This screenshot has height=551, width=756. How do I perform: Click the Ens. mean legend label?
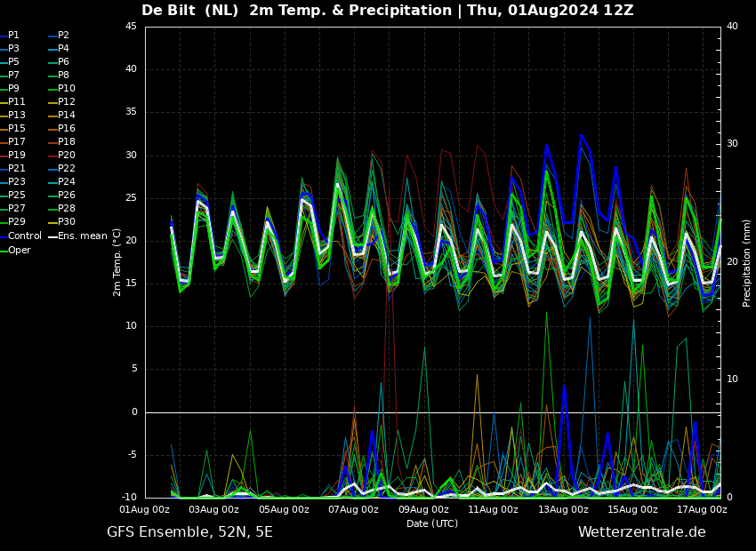(83, 236)
